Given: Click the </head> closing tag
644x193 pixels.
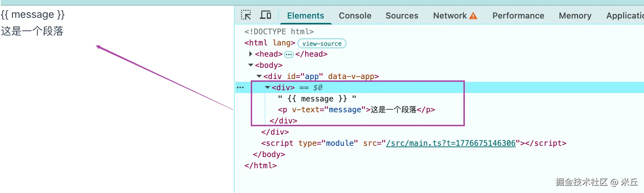Looking at the screenshot, I should pyautogui.click(x=312, y=54).
